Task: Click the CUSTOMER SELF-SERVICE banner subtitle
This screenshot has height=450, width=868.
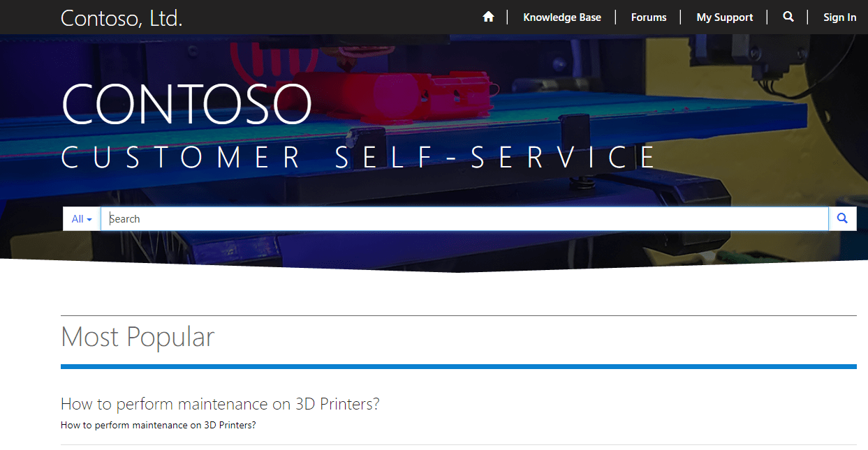Action: 358,158
